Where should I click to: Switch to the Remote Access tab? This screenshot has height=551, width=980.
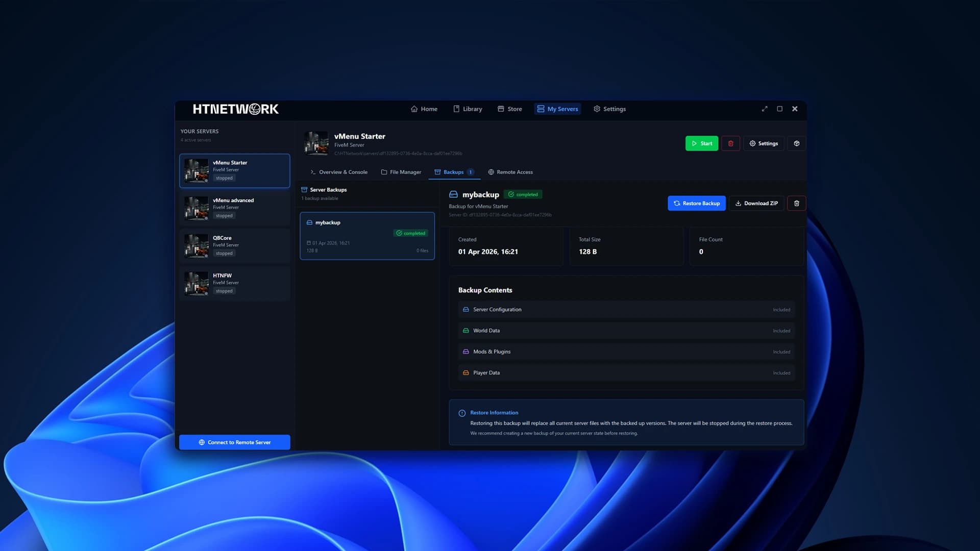pyautogui.click(x=510, y=172)
